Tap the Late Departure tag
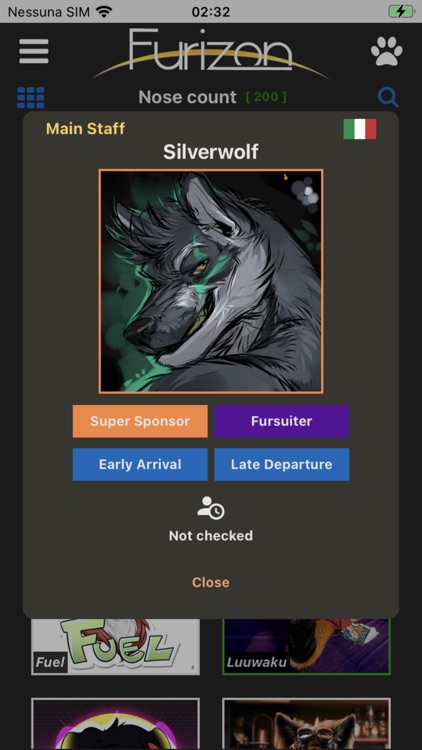The height and width of the screenshot is (750, 422). (282, 464)
